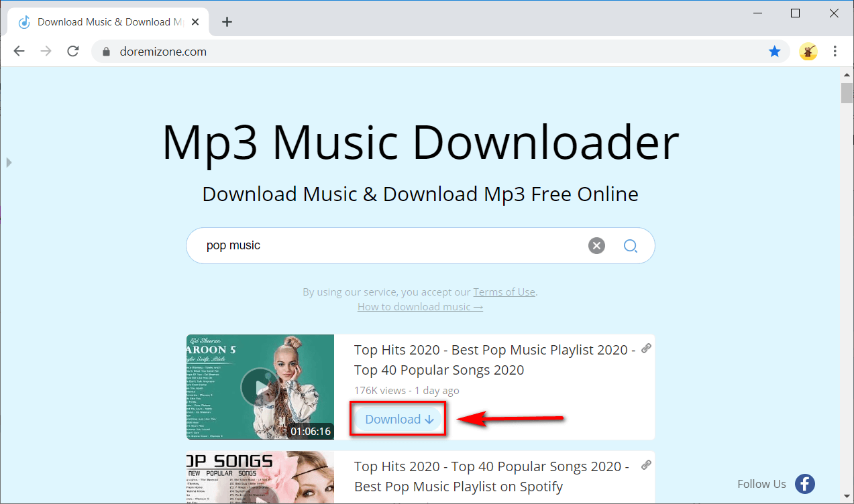Click link icon beside second result title

[x=646, y=465]
